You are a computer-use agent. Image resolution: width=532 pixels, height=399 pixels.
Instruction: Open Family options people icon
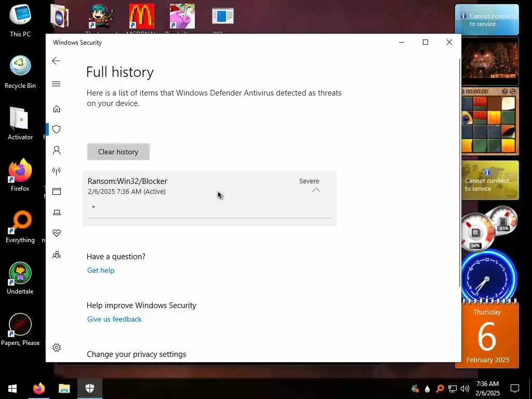pos(56,255)
